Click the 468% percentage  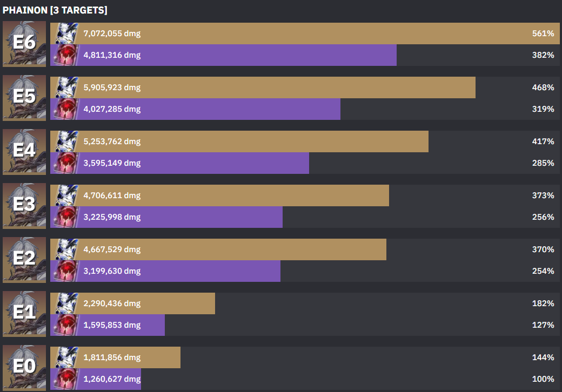[544, 87]
